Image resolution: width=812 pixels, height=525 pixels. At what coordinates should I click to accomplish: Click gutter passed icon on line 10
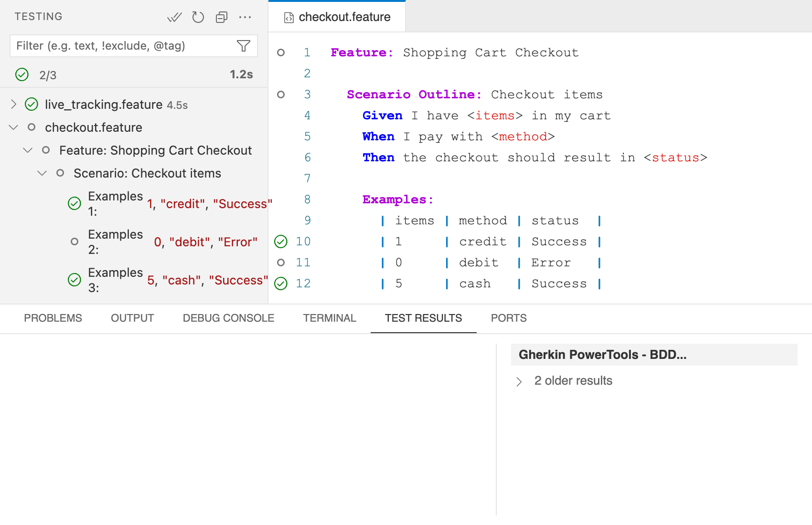pos(281,241)
